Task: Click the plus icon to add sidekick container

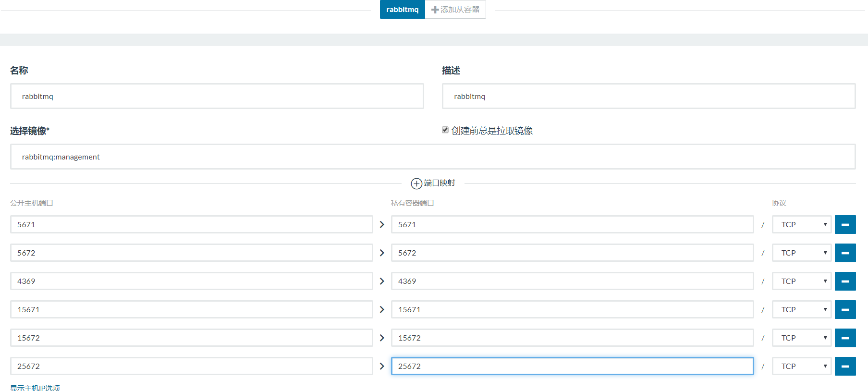Action: point(435,10)
